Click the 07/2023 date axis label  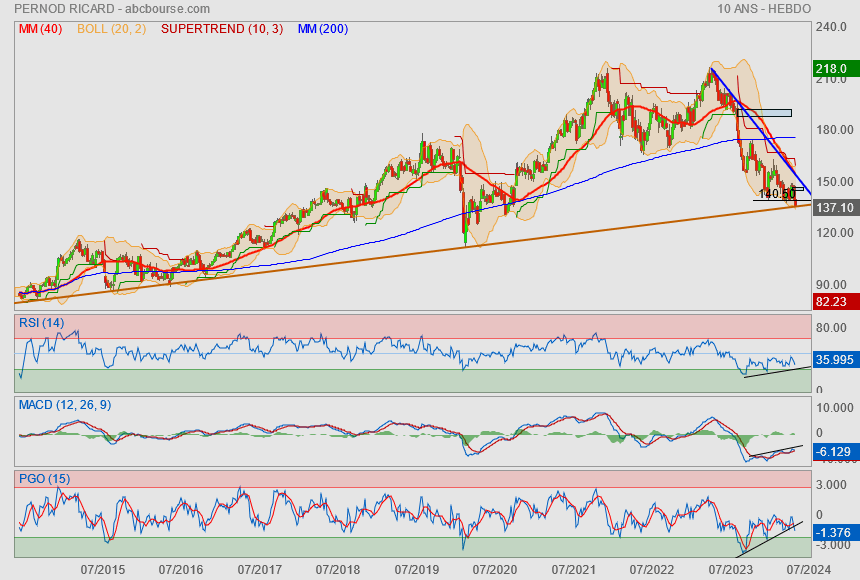[x=730, y=570]
